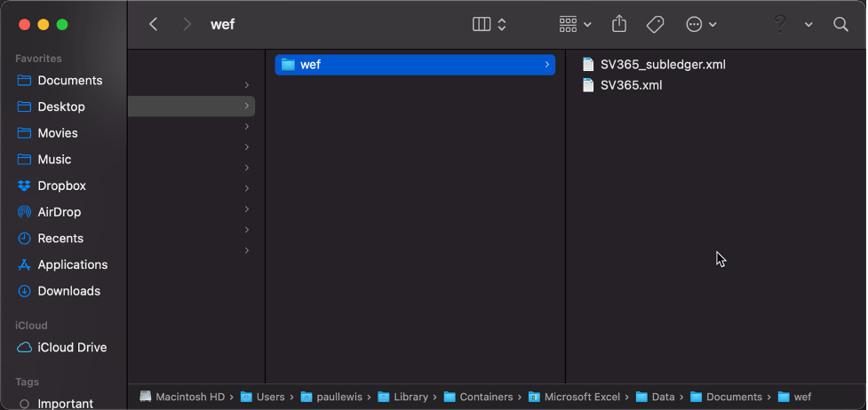Open the group-by grid dropdown
The height and width of the screenshot is (410, 868).
(x=575, y=25)
